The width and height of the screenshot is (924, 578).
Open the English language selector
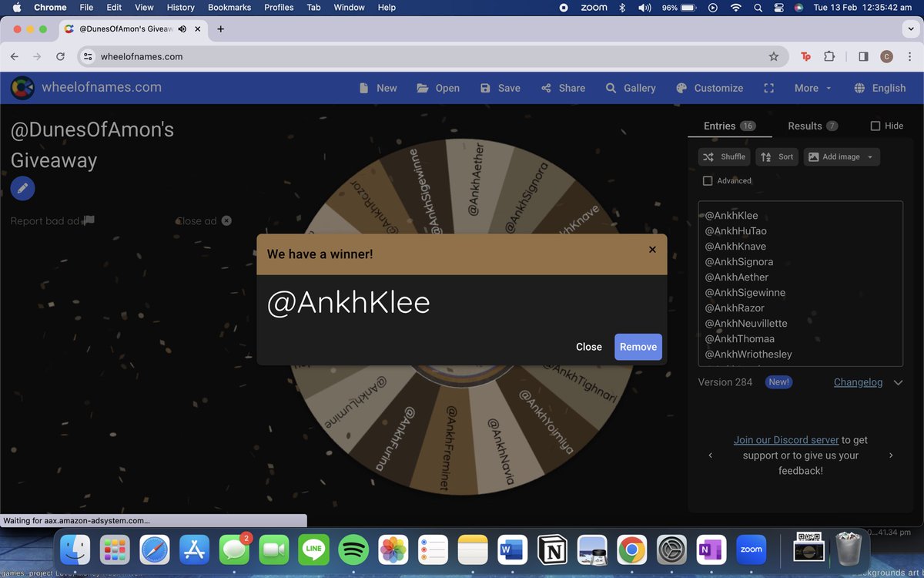(880, 88)
